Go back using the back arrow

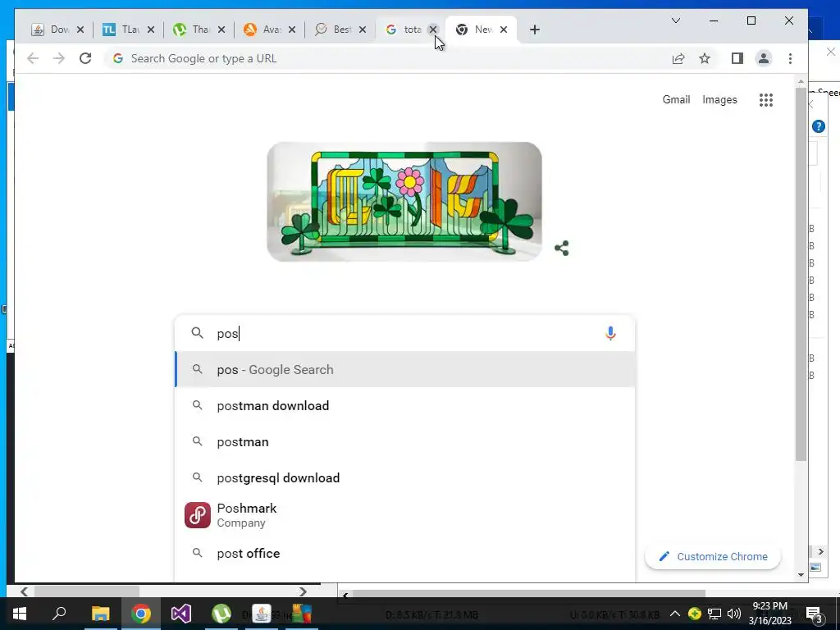coord(33,58)
